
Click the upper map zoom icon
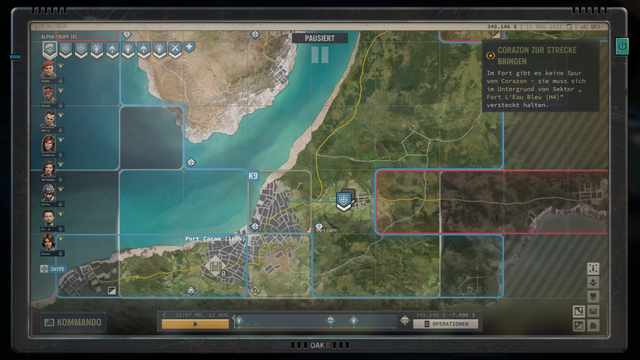point(579,311)
